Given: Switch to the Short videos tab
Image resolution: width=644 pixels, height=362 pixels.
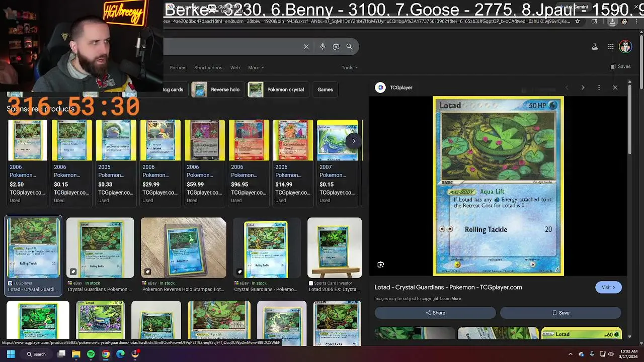Looking at the screenshot, I should click(208, 68).
